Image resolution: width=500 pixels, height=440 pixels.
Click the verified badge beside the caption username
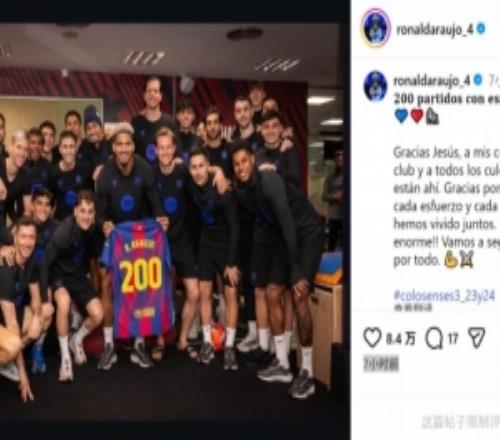477,80
